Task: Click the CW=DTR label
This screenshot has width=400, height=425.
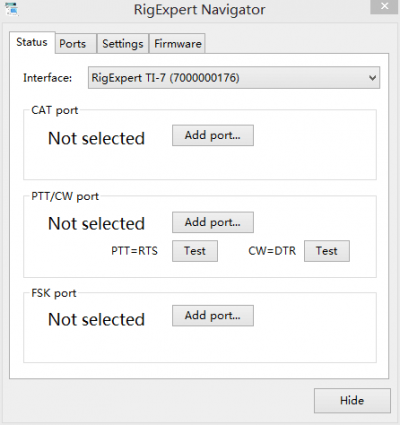Action: click(272, 251)
